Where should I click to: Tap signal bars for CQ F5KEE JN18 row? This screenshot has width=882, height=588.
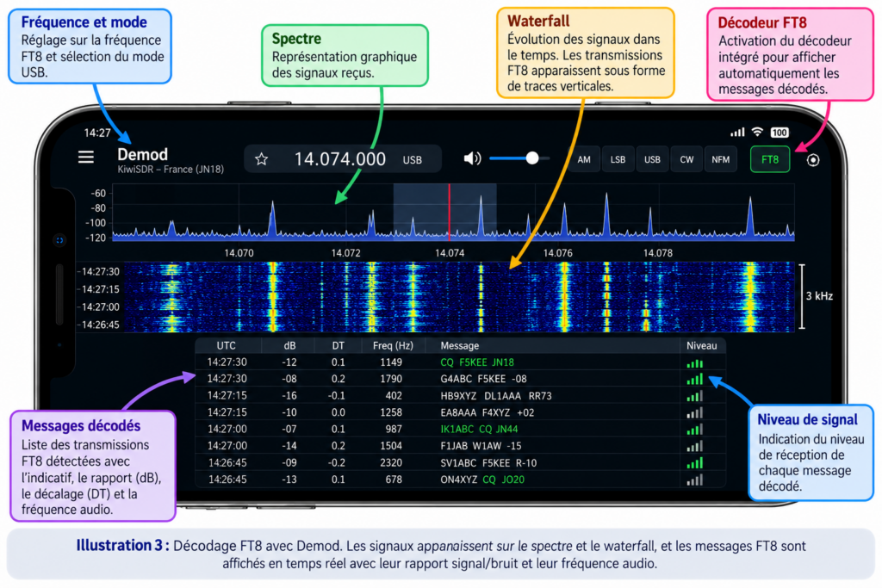[695, 363]
